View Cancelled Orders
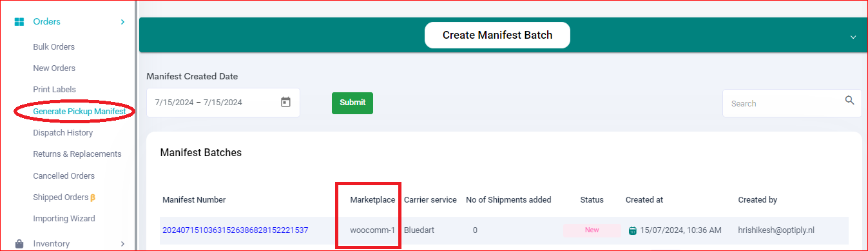The height and width of the screenshot is (251, 868). [x=64, y=176]
